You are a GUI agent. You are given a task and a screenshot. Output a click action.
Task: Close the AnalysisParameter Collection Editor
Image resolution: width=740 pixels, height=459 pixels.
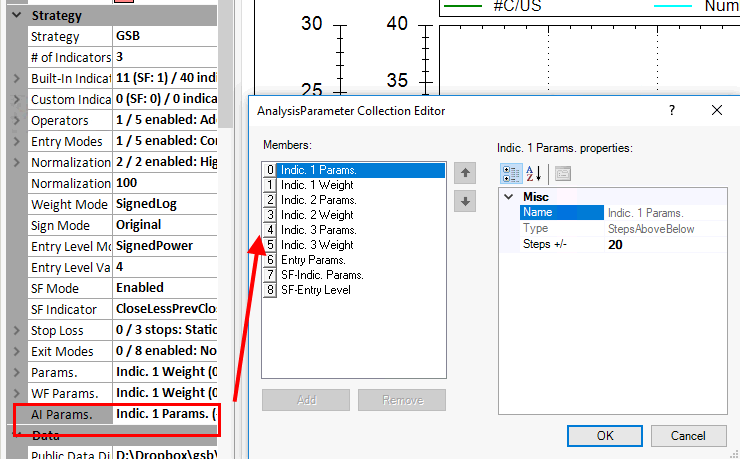tap(716, 110)
